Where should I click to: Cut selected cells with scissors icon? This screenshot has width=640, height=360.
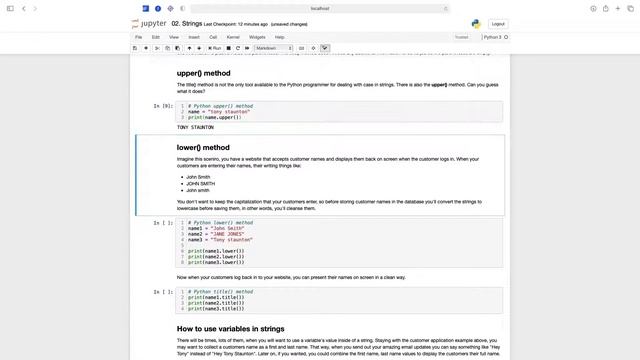click(x=157, y=48)
